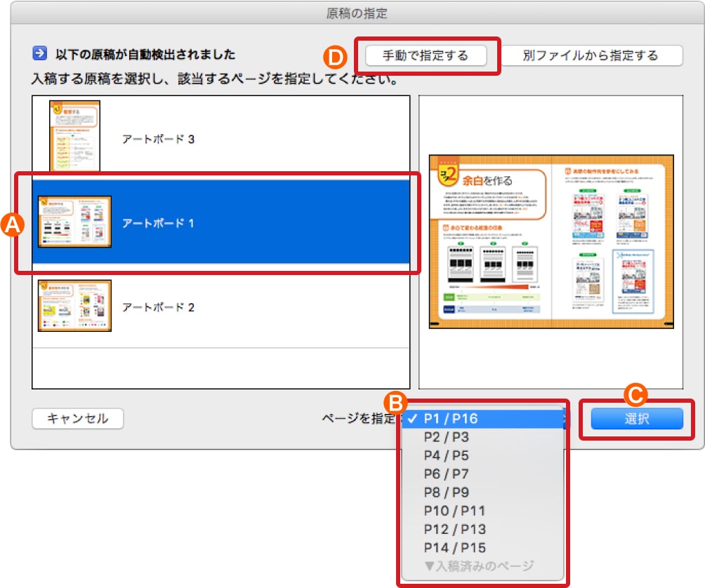Pick the checked P1 / P16 option
This screenshot has height=588, width=705.
pyautogui.click(x=450, y=419)
